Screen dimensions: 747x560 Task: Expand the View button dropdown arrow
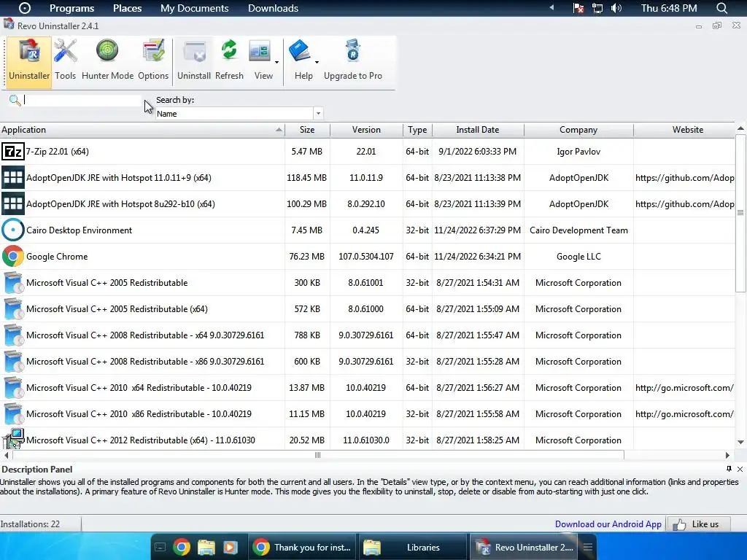tap(276, 63)
